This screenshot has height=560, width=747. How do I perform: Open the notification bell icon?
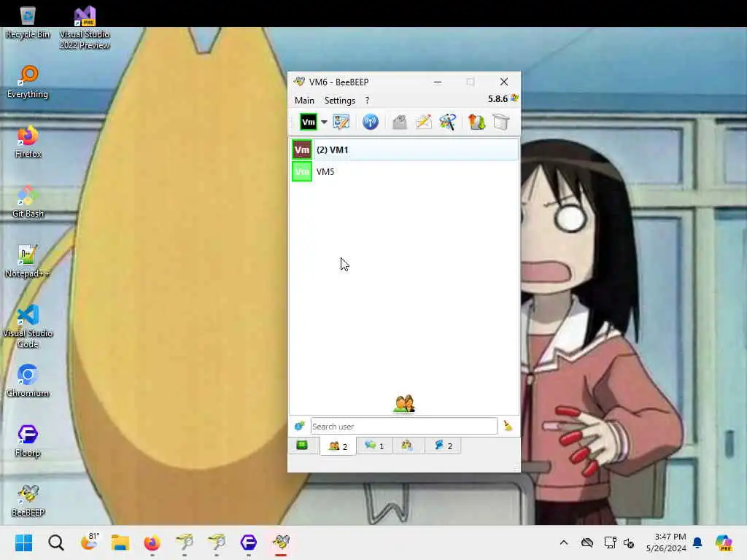[697, 542]
